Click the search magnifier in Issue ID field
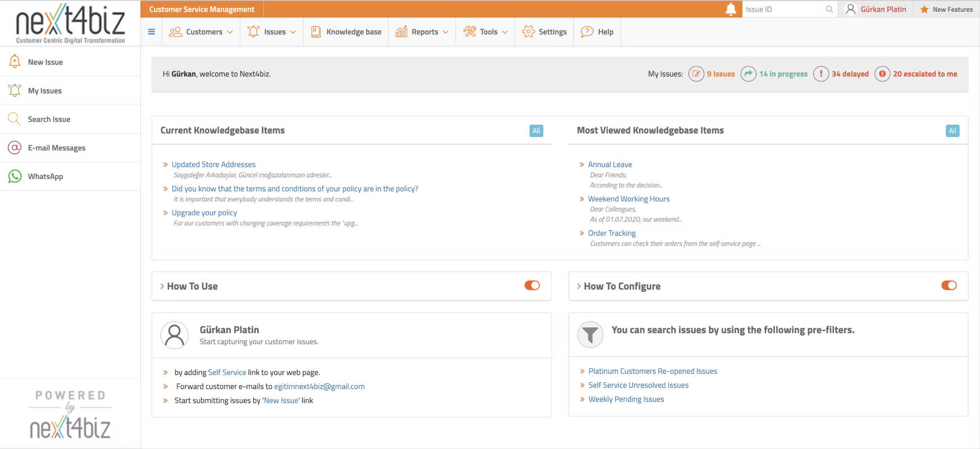 [x=829, y=10]
